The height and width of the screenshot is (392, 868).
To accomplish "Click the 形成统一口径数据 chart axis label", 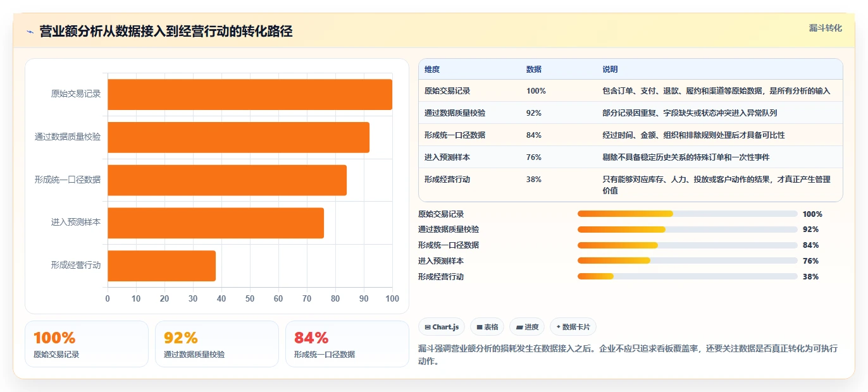I will [68, 180].
